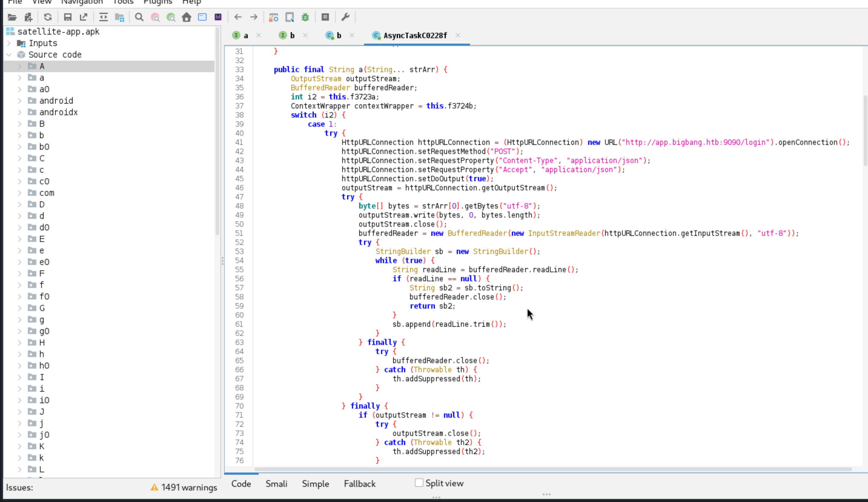
Task: Click the deobfuscation lock-gear icon
Action: pos(273,17)
